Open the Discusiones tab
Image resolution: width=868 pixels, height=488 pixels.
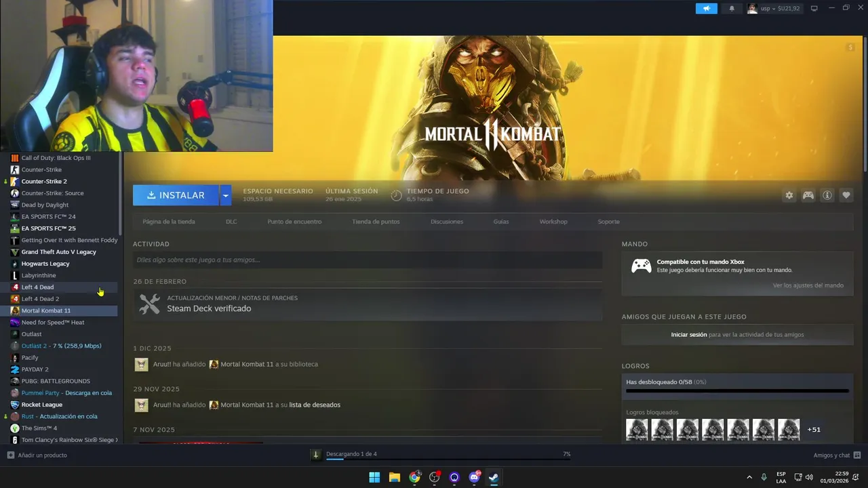click(x=447, y=222)
